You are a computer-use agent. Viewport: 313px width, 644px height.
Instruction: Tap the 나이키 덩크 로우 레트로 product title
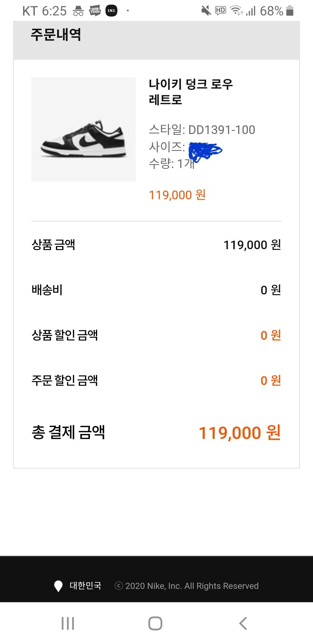pos(191,92)
